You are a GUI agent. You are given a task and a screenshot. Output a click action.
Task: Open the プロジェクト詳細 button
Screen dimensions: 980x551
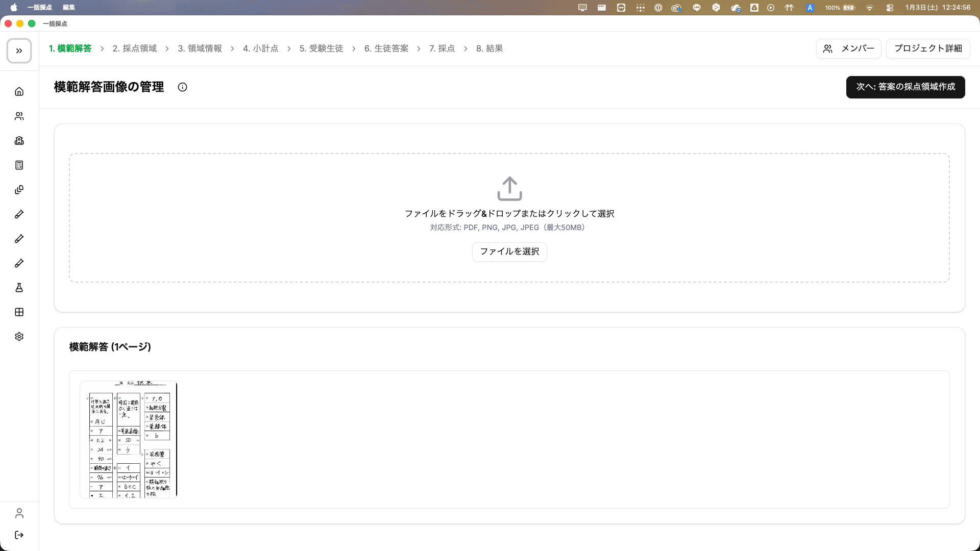(928, 49)
